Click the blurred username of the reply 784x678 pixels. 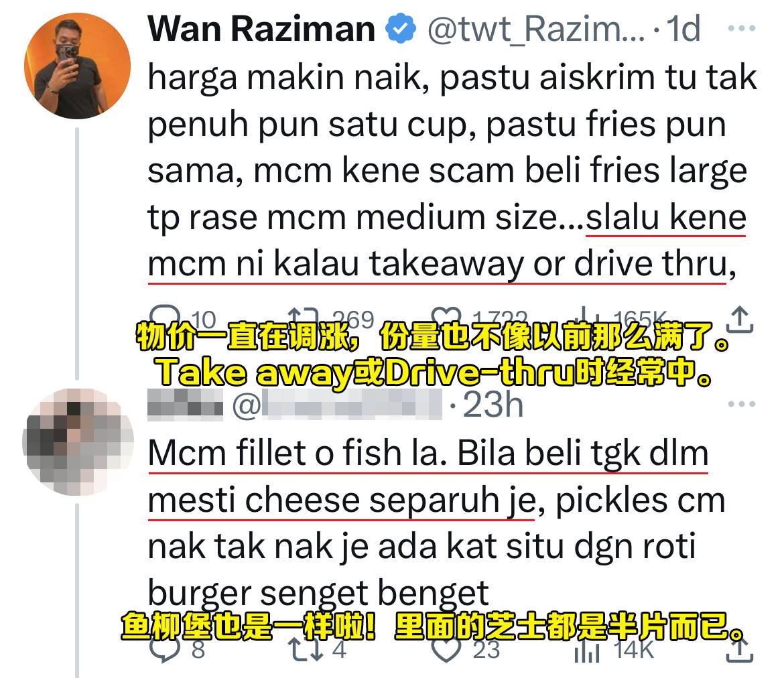[186, 404]
